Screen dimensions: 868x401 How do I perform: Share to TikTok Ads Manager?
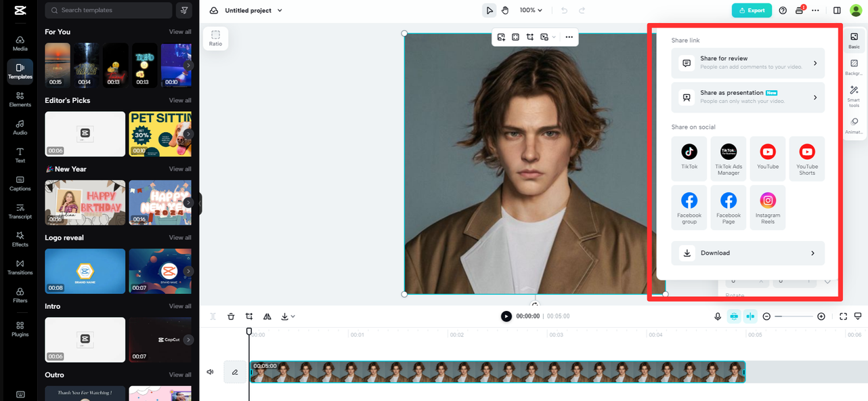[x=729, y=159]
